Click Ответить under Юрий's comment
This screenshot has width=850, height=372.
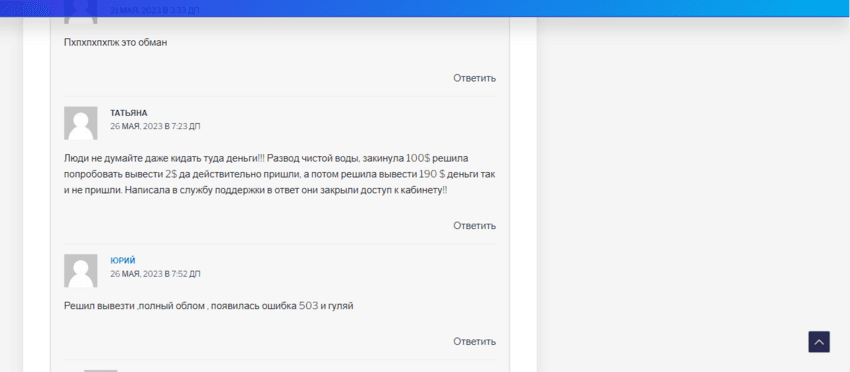click(474, 342)
